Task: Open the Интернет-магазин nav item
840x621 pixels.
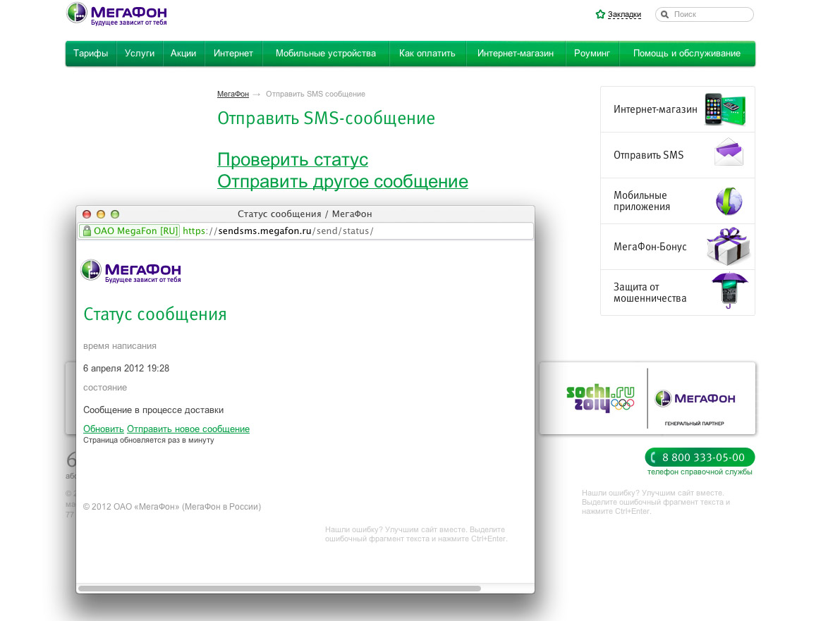Action: click(x=516, y=54)
